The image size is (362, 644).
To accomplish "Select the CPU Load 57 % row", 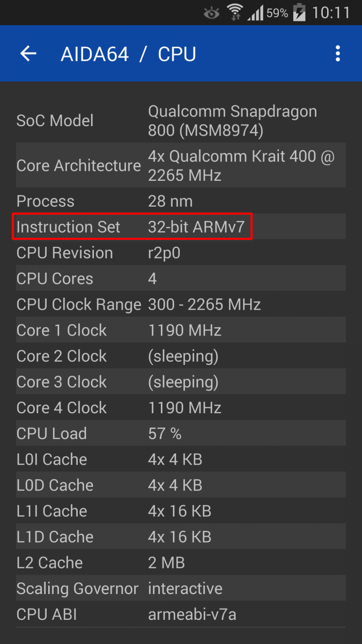I will (x=181, y=433).
